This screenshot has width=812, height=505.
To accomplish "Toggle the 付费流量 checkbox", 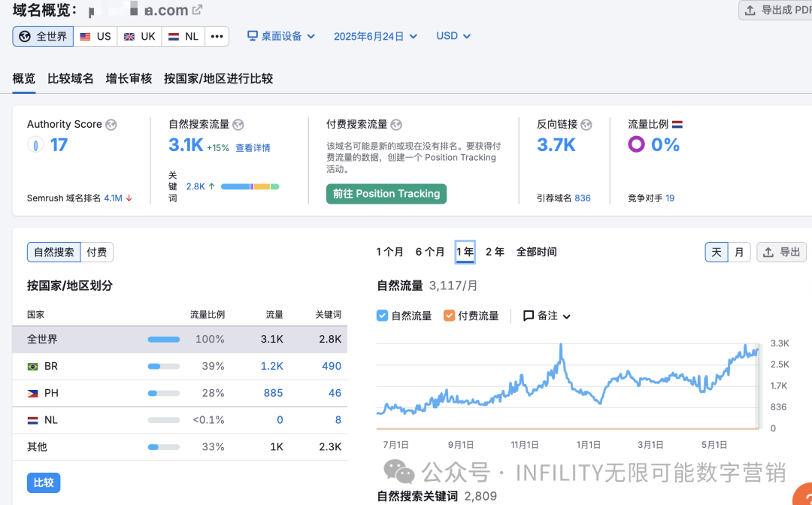I will [x=449, y=316].
